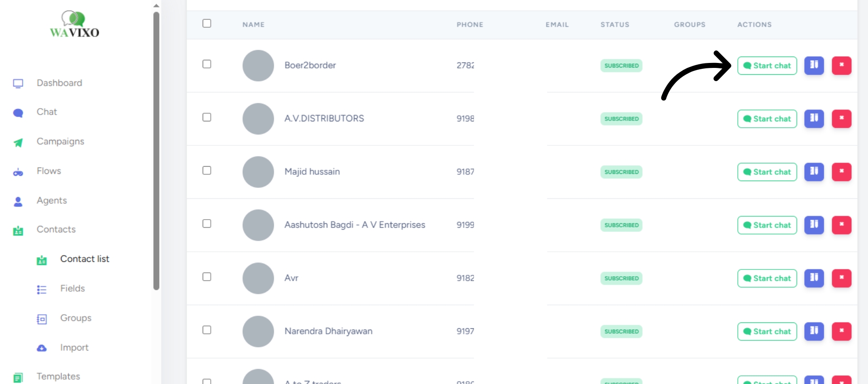Image resolution: width=868 pixels, height=384 pixels.
Task: Open the Agents menu item
Action: [52, 200]
